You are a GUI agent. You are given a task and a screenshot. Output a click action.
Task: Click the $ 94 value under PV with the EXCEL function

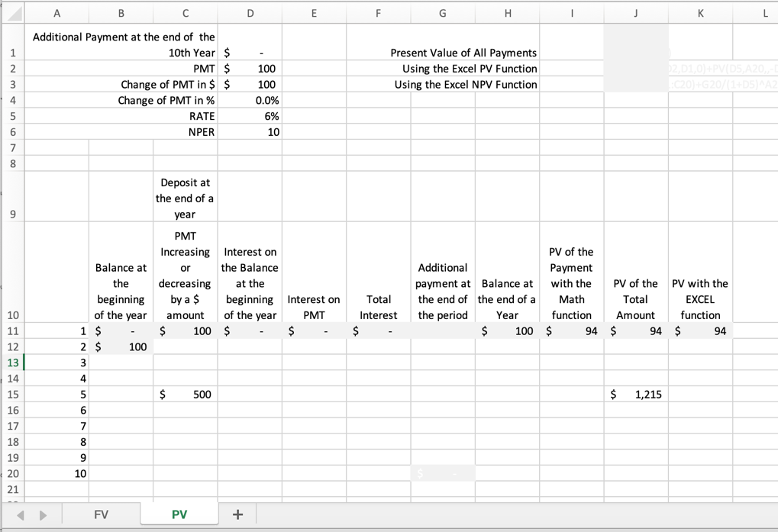point(700,330)
